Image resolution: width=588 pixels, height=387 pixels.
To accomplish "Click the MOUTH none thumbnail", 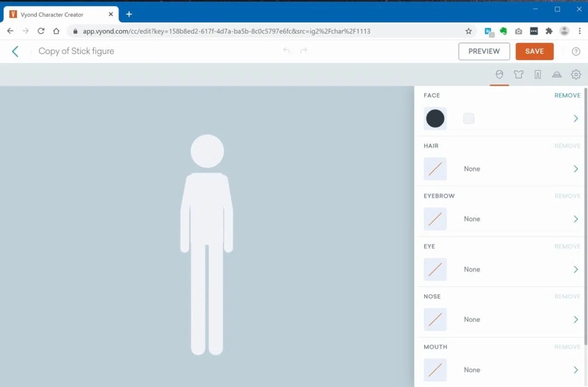I will click(435, 370).
